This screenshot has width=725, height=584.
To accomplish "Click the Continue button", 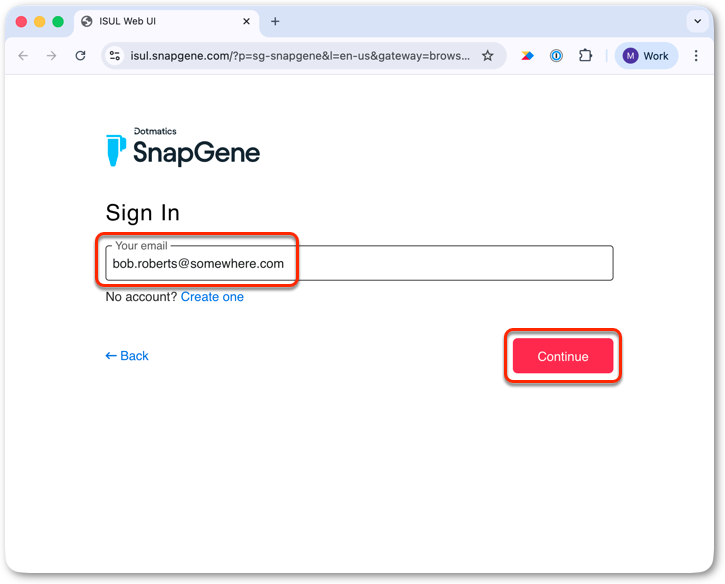I will [x=563, y=356].
